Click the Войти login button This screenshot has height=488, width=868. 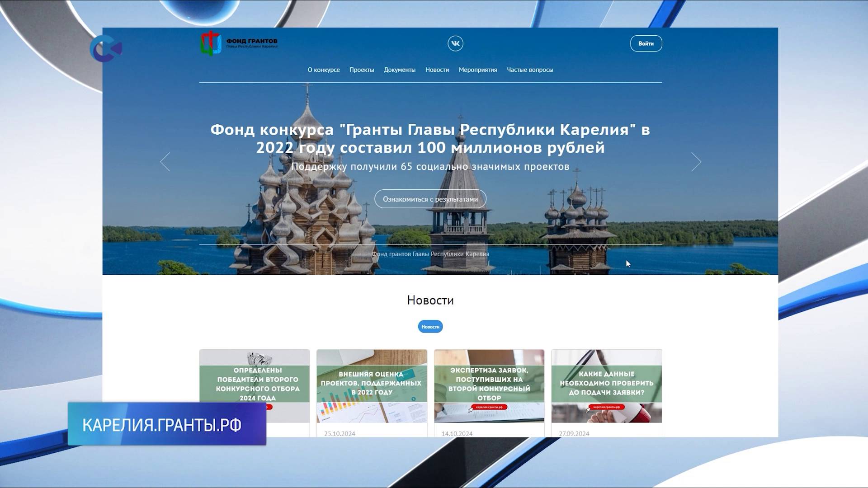pos(646,43)
